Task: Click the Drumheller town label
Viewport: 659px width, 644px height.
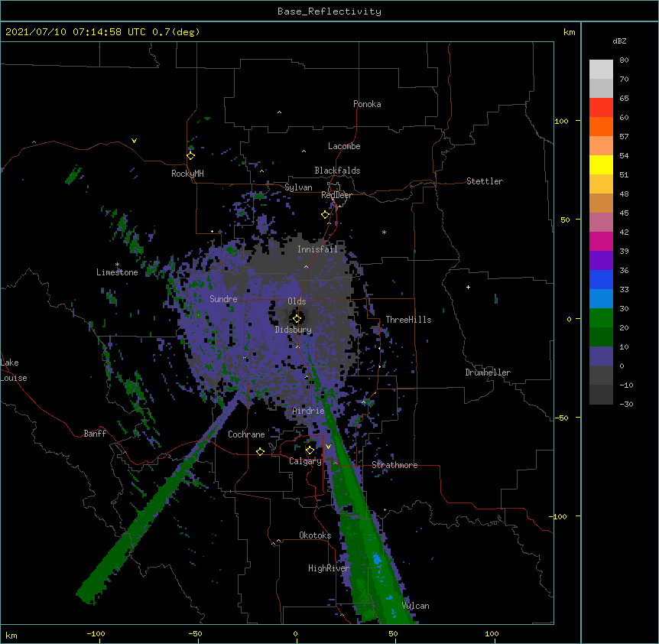Action: click(x=488, y=372)
